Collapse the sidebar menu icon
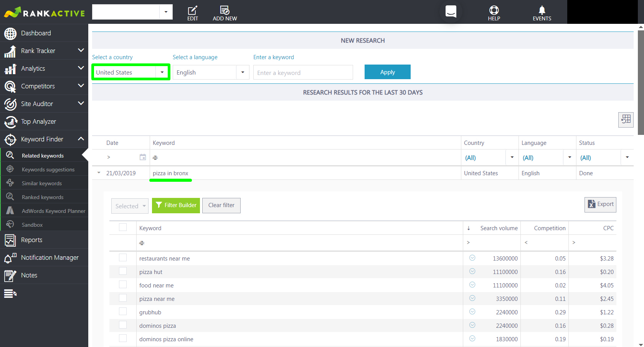The height and width of the screenshot is (347, 644). point(10,294)
